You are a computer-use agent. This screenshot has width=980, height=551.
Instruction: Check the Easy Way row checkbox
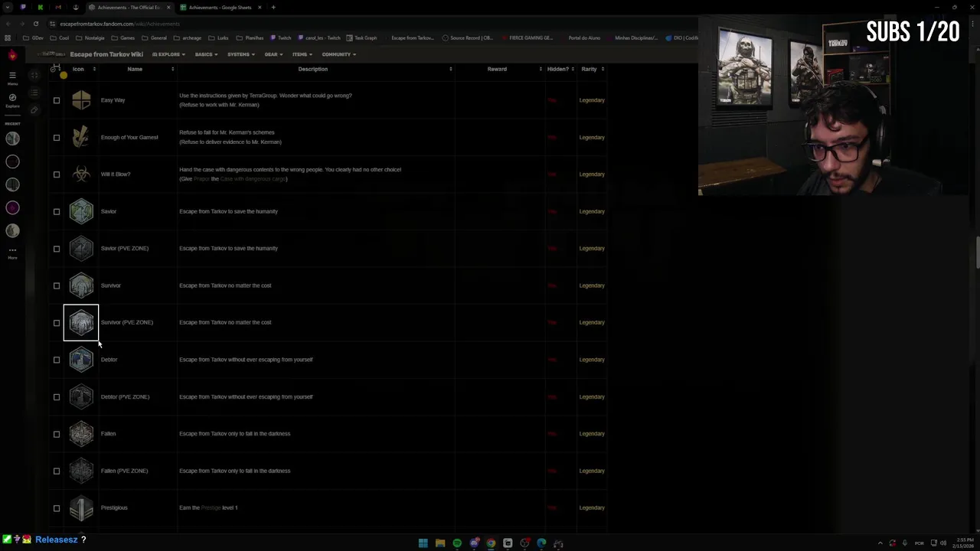click(57, 100)
